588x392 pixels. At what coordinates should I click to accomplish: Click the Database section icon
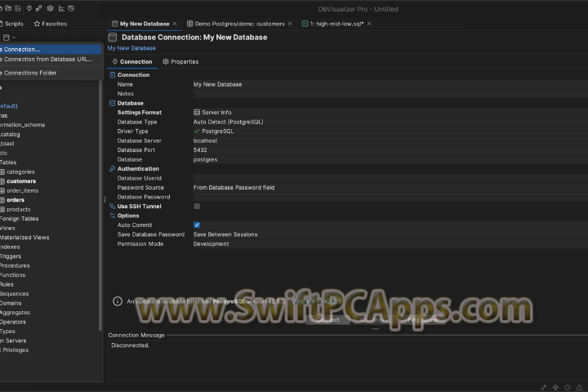[x=112, y=103]
